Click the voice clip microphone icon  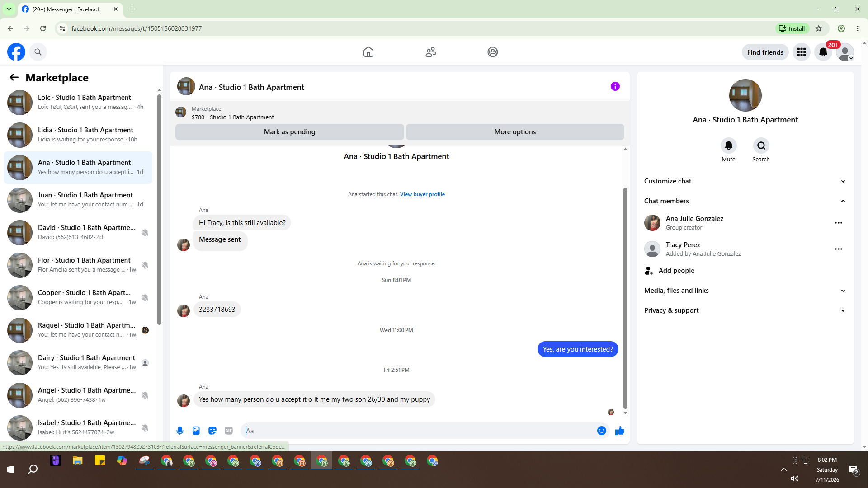coord(180,431)
